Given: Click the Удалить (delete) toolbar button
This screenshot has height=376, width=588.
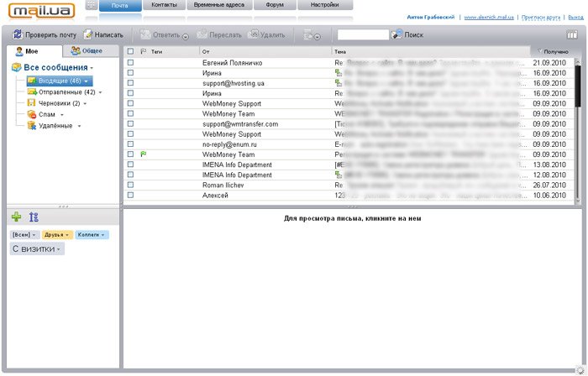Looking at the screenshot, I should [267, 34].
